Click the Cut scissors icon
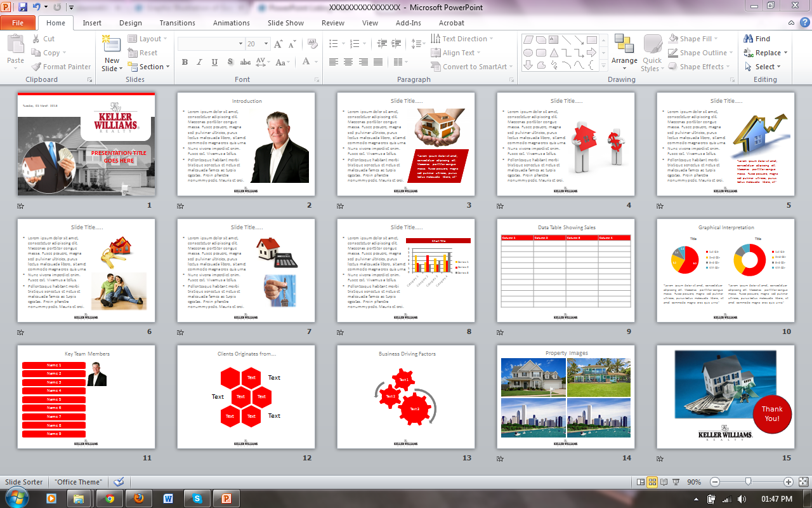This screenshot has width=812, height=508. coord(37,39)
